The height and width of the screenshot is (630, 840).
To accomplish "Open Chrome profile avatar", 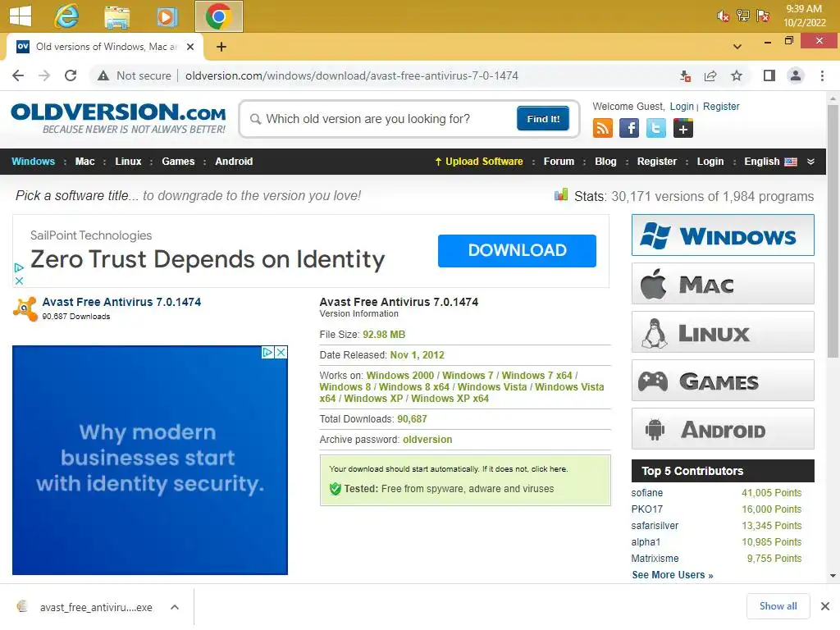I will click(796, 75).
